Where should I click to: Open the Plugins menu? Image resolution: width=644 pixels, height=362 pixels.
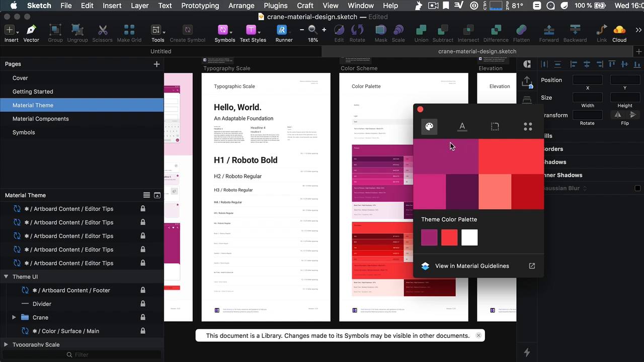tap(276, 6)
